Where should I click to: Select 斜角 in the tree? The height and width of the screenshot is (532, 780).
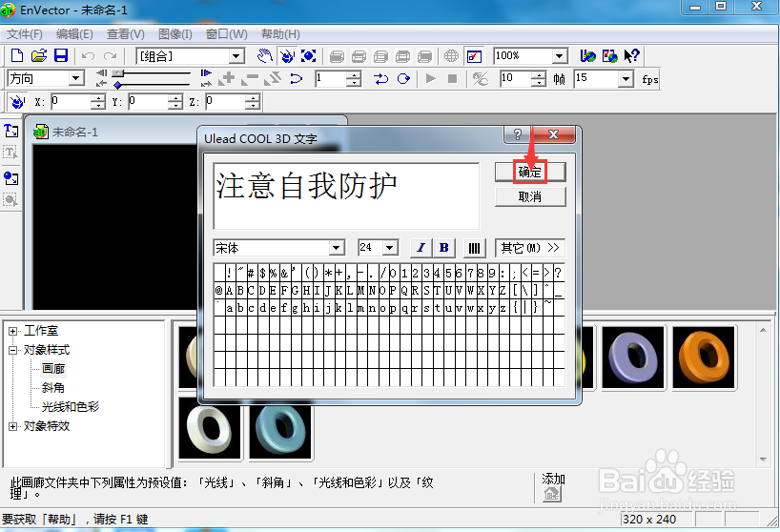click(x=53, y=388)
